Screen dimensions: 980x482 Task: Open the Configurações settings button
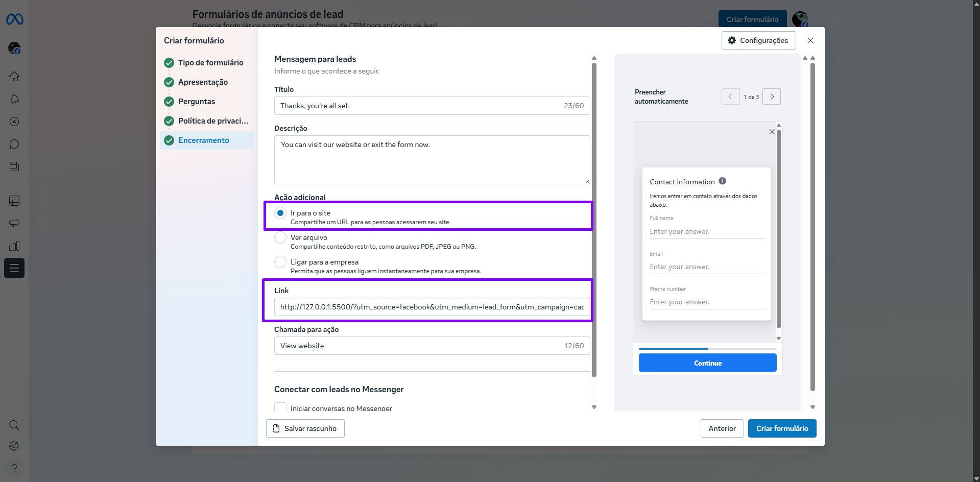pyautogui.click(x=758, y=40)
